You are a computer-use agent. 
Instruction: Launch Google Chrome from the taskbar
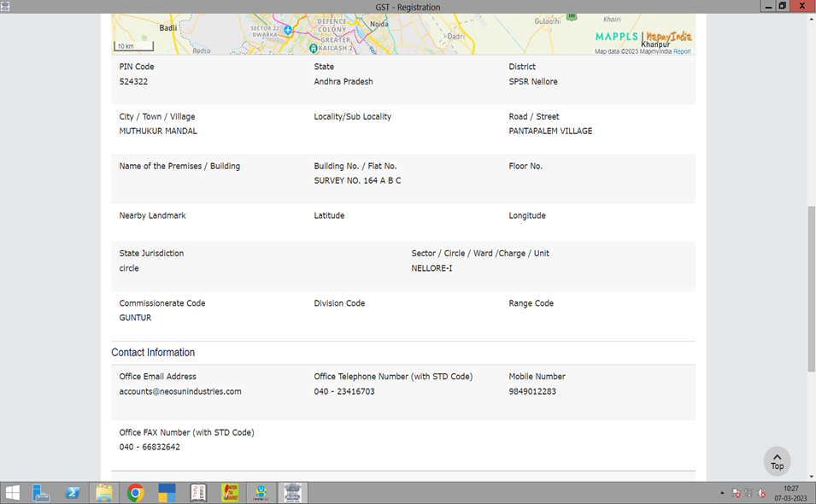(x=135, y=493)
